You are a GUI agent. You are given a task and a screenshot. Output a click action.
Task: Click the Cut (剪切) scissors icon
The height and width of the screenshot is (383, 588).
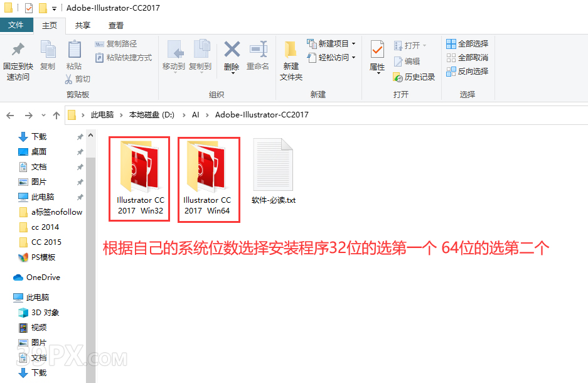pyautogui.click(x=68, y=78)
